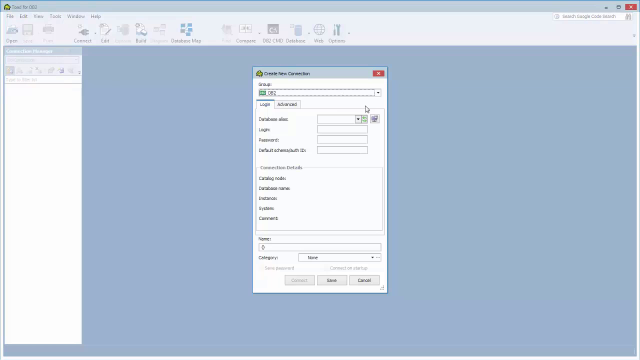Open the Edit menu
This screenshot has width=640, height=360.
(24, 16)
